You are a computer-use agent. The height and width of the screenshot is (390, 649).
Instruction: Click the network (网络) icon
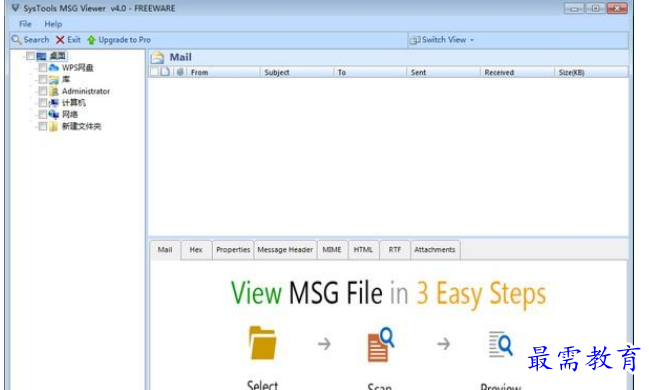pos(54,114)
